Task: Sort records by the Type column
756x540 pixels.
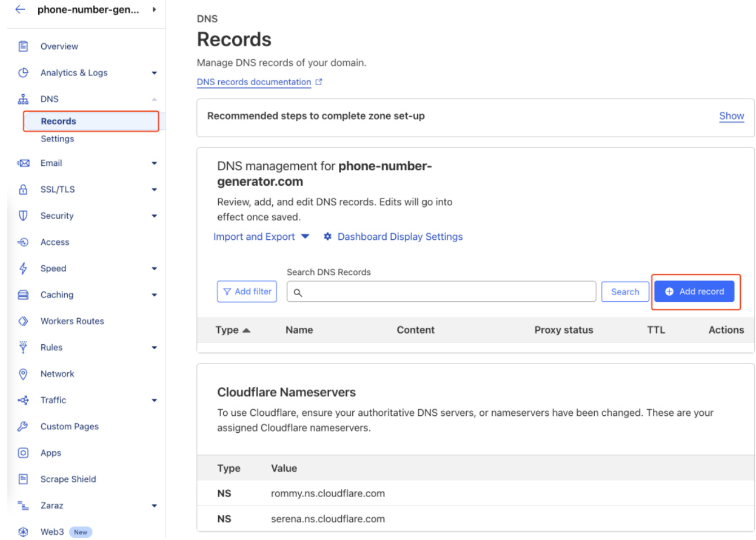Action: pyautogui.click(x=232, y=330)
